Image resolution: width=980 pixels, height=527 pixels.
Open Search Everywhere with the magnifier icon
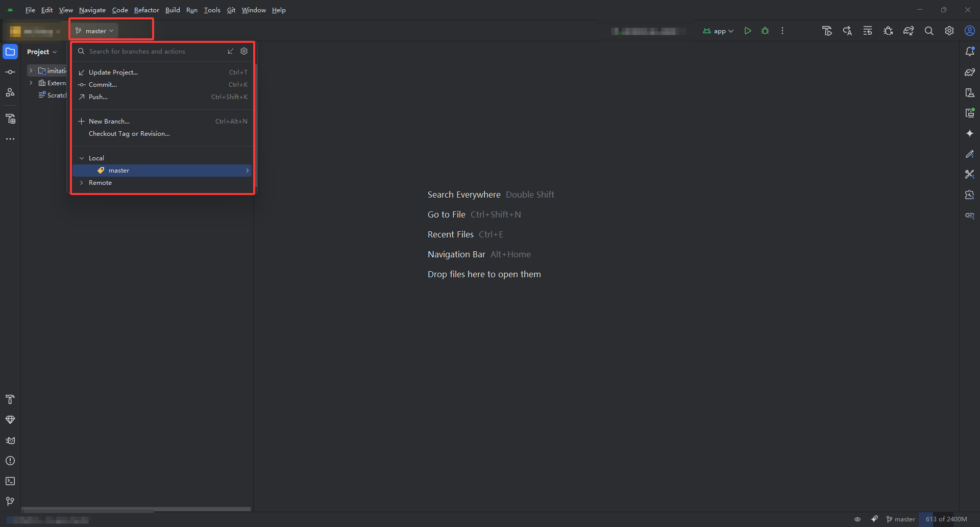point(929,31)
